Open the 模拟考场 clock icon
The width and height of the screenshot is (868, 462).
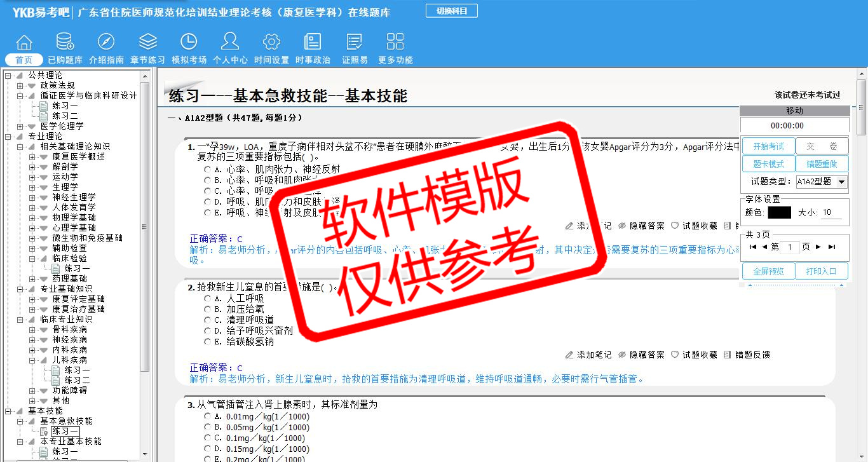click(x=189, y=43)
